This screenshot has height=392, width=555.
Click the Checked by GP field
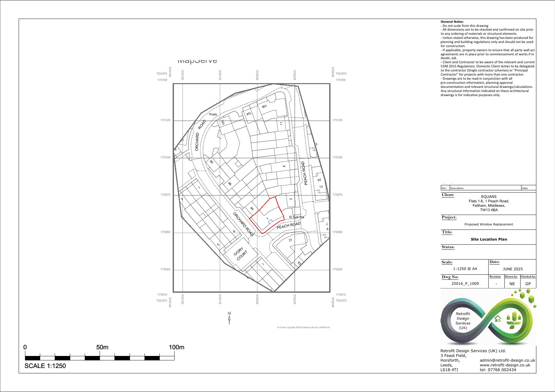[x=528, y=284]
